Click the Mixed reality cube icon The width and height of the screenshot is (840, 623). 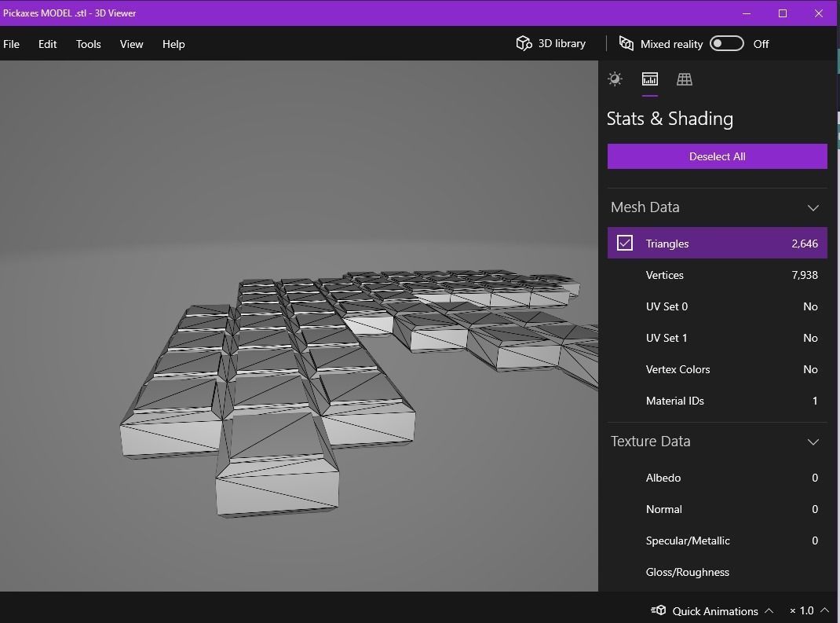point(626,43)
